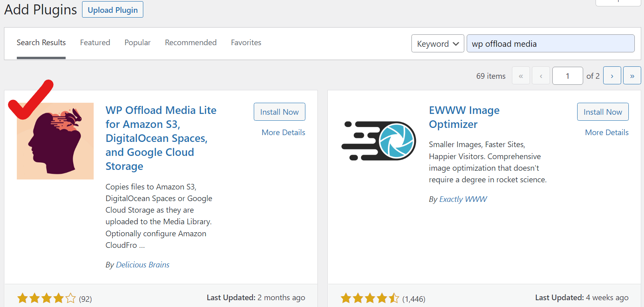Open More Details for EWWW Image Optimizer

pyautogui.click(x=607, y=132)
